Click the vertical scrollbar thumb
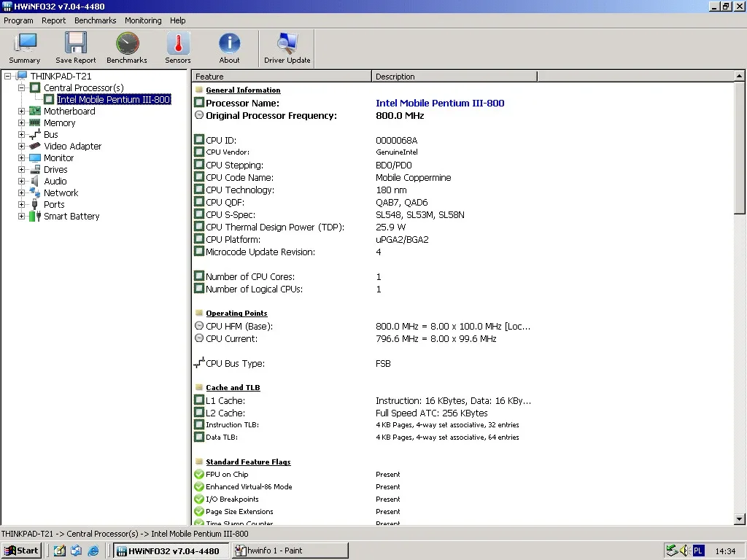This screenshot has height=560, width=747. (739, 147)
